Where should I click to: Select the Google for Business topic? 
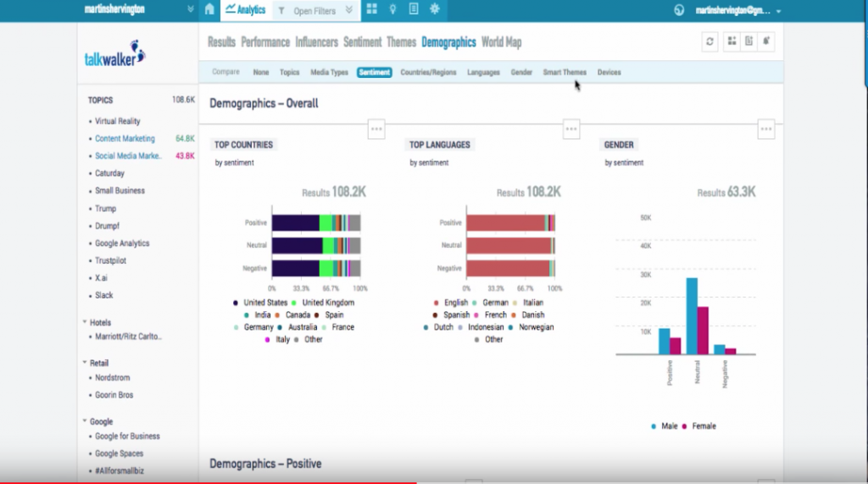click(x=127, y=437)
